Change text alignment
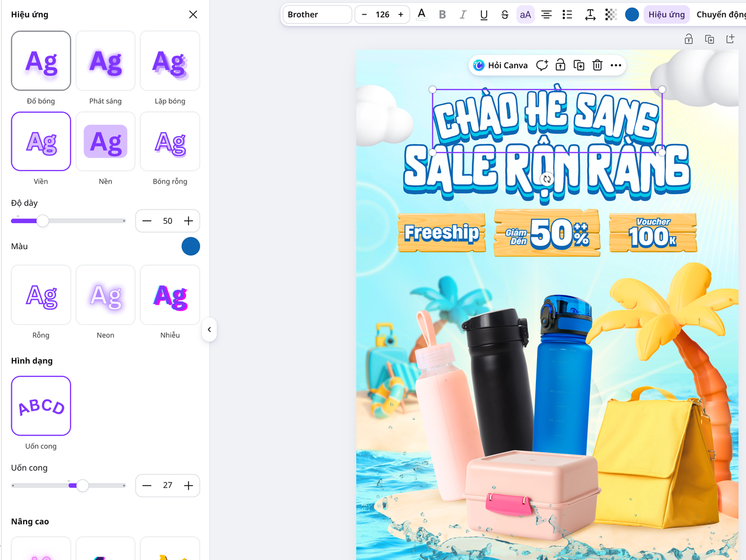The image size is (746, 560). (546, 14)
